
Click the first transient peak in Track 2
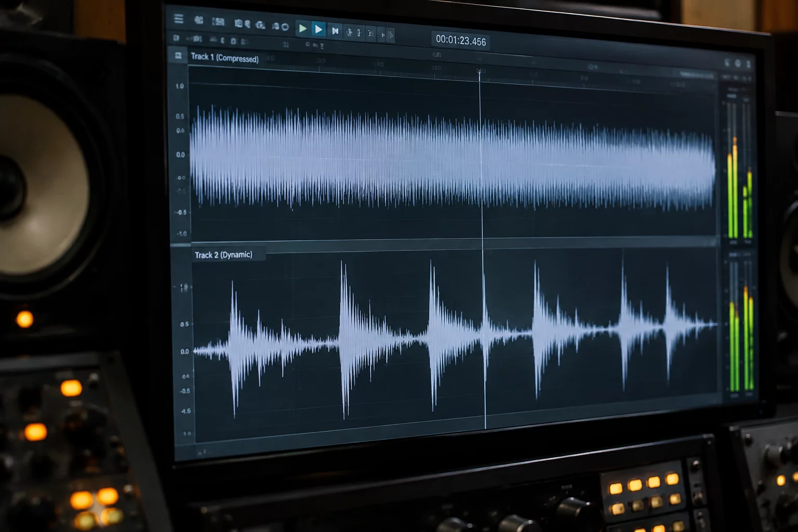(x=234, y=348)
